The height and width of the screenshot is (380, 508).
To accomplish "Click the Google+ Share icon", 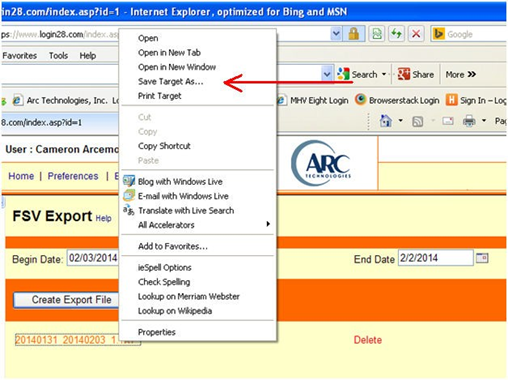I will [404, 74].
